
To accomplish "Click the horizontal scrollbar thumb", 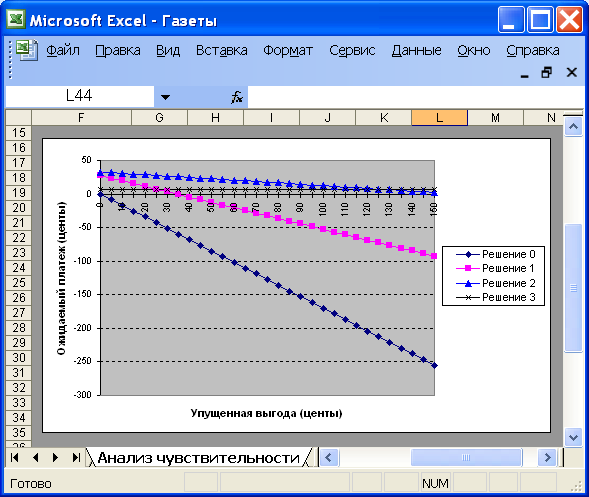I will (x=466, y=458).
